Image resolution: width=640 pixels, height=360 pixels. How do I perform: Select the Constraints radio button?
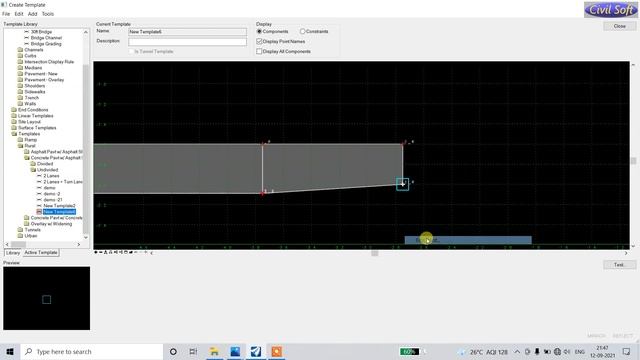pyautogui.click(x=302, y=31)
